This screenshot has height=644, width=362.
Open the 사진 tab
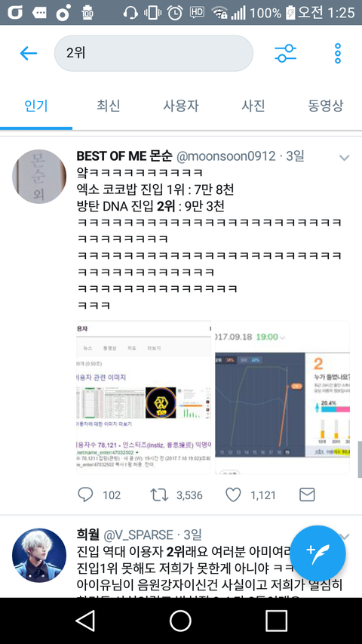click(x=253, y=106)
